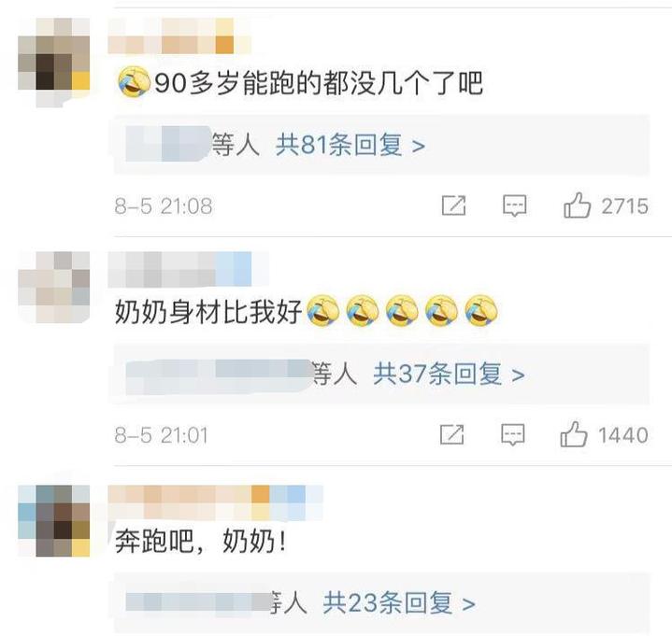The height and width of the screenshot is (636, 672).
Task: Reply to the 8-5 21:08 comment
Action: click(x=514, y=206)
